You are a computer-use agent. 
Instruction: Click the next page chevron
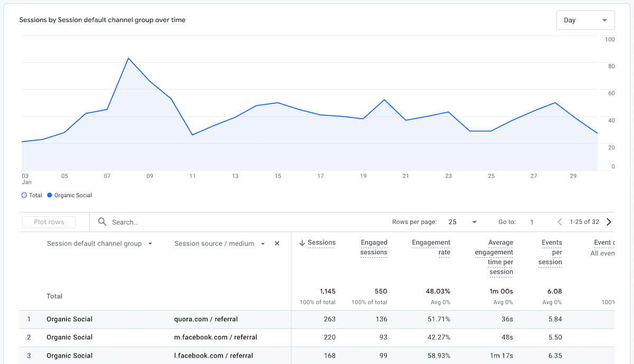click(x=609, y=222)
